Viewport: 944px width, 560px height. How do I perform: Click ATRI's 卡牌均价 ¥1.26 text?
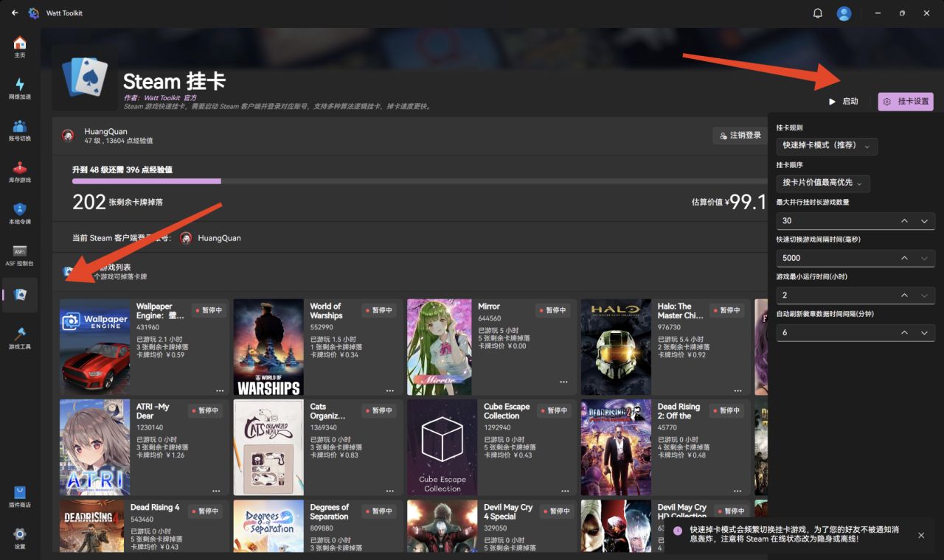(161, 455)
